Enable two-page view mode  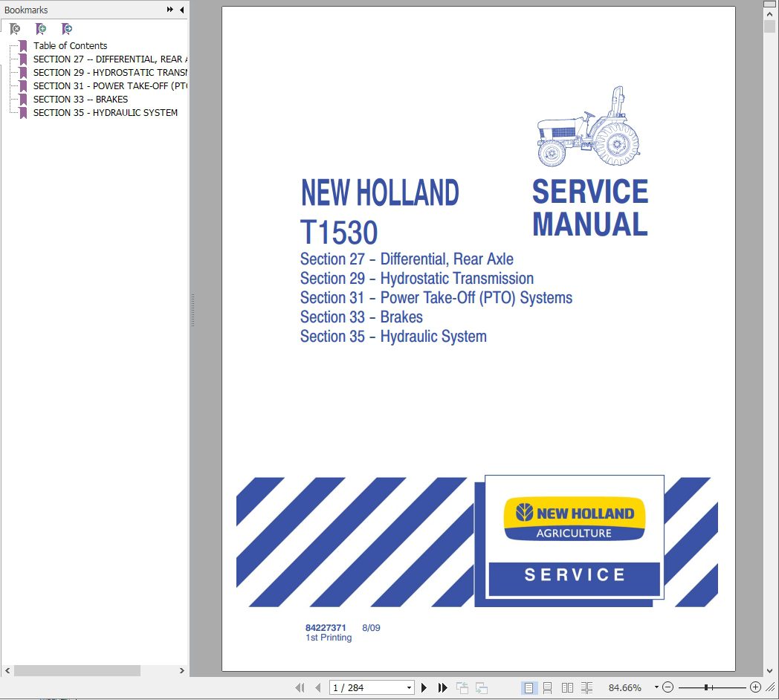568,687
